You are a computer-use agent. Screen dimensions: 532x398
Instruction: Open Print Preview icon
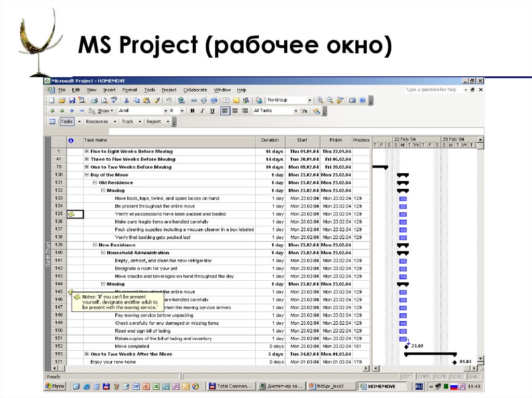point(104,100)
